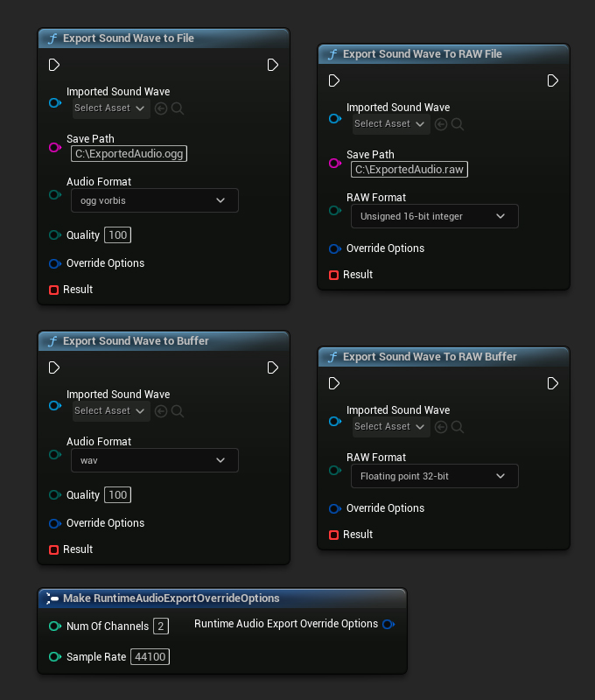The height and width of the screenshot is (700, 595).
Task: Open the Select Asset dropdown on Export Sound Wave to Buffer
Action: pyautogui.click(x=110, y=410)
